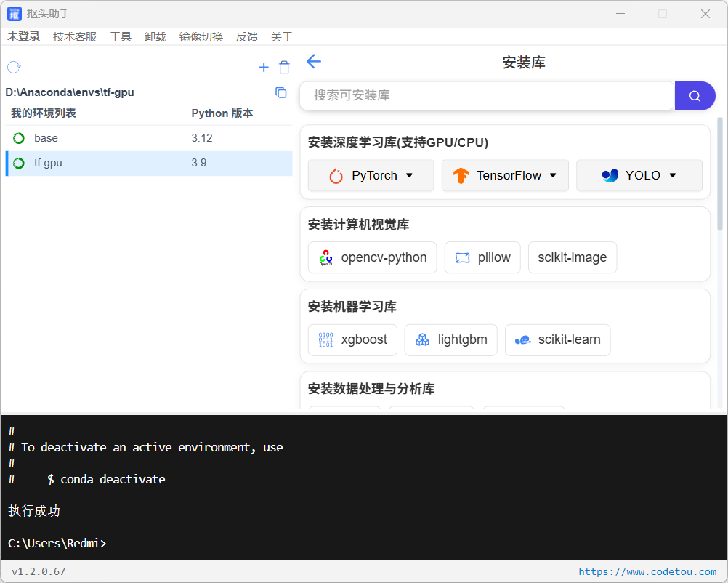
Task: Open the codetou.com website link
Action: (x=647, y=571)
